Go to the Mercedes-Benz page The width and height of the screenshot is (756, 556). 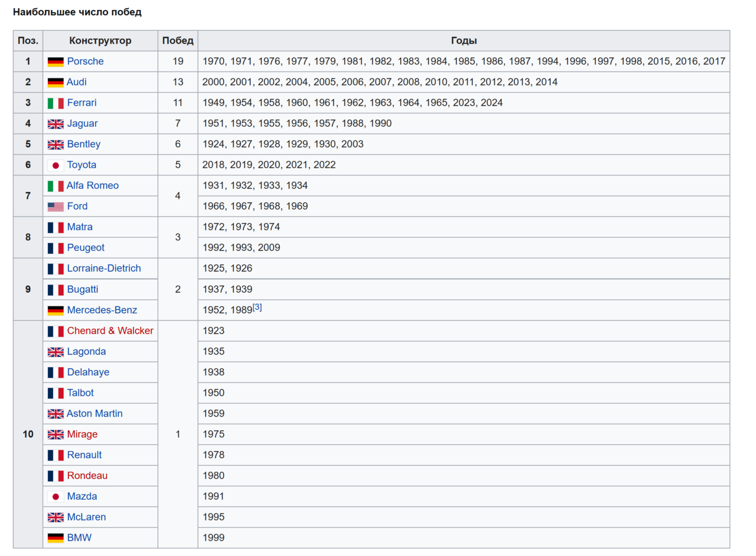click(102, 310)
